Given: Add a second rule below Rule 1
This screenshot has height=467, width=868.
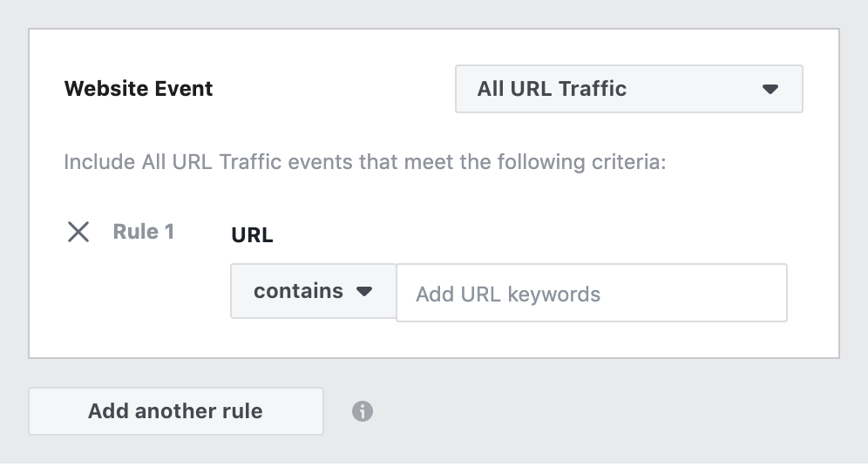Looking at the screenshot, I should click(x=175, y=411).
